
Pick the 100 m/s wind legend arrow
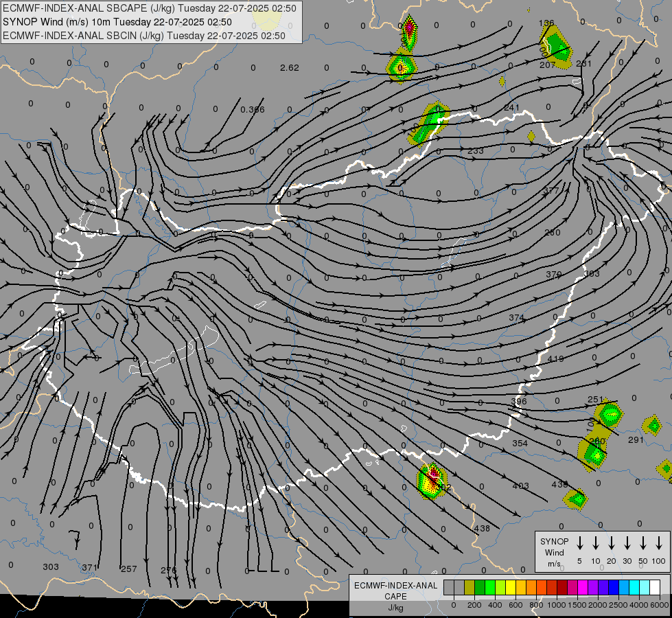(x=659, y=543)
